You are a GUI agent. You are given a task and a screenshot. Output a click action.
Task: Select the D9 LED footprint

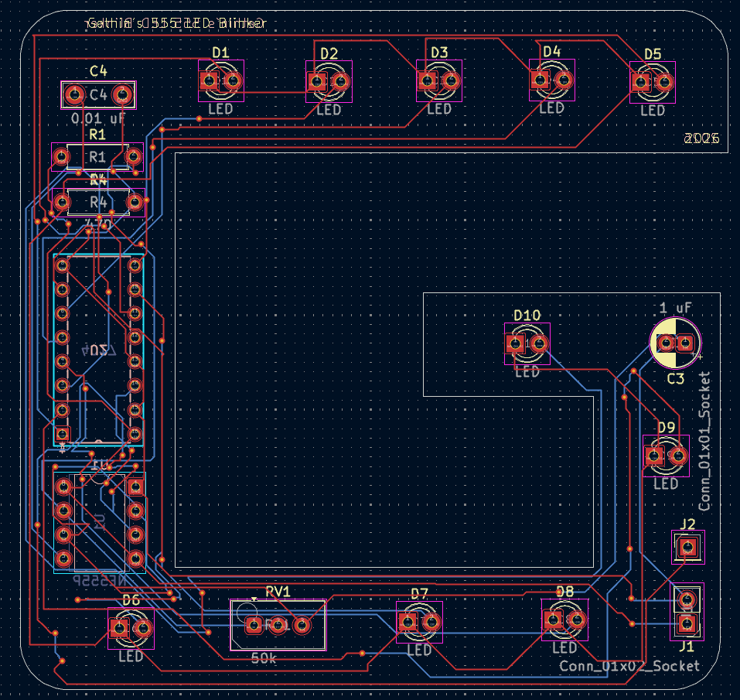(x=666, y=456)
